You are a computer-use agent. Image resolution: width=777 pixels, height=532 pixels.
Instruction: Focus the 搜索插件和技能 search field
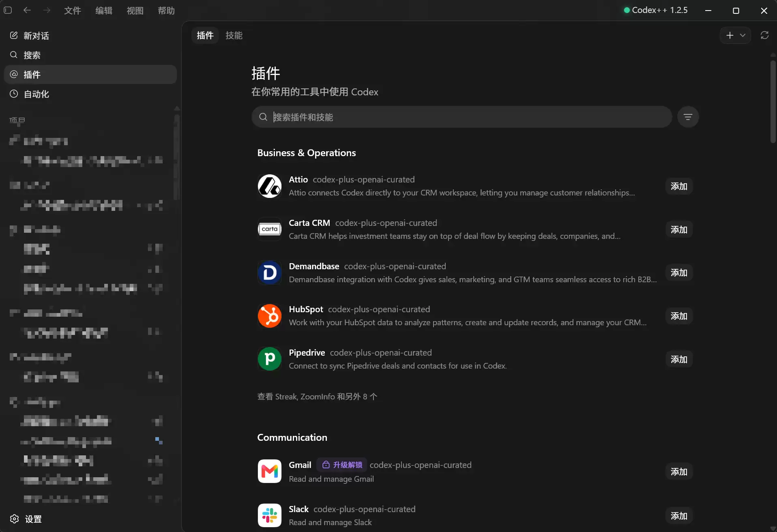coord(461,117)
